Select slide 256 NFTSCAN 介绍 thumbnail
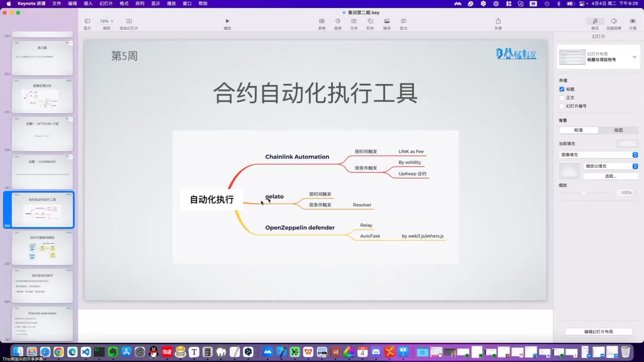The width and height of the screenshot is (644, 362). click(42, 134)
